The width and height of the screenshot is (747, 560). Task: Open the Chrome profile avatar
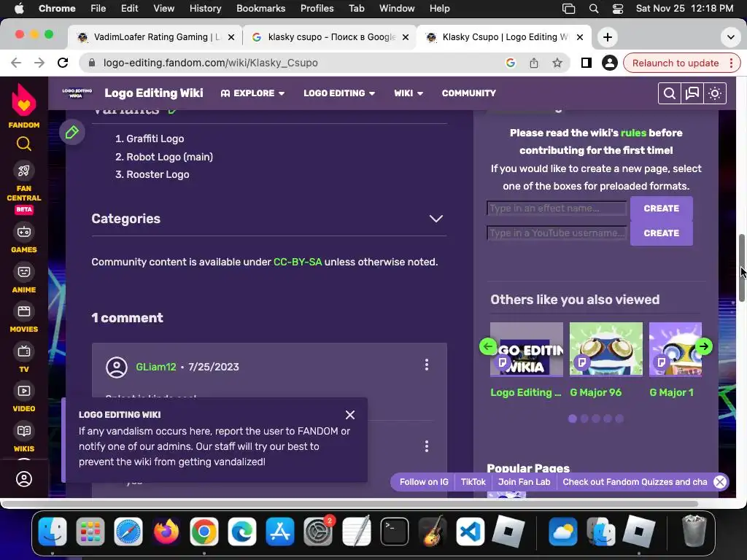point(609,63)
